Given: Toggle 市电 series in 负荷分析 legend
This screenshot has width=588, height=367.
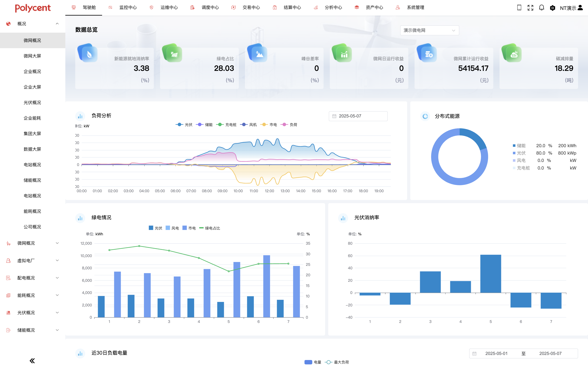Looking at the screenshot, I should [x=269, y=124].
